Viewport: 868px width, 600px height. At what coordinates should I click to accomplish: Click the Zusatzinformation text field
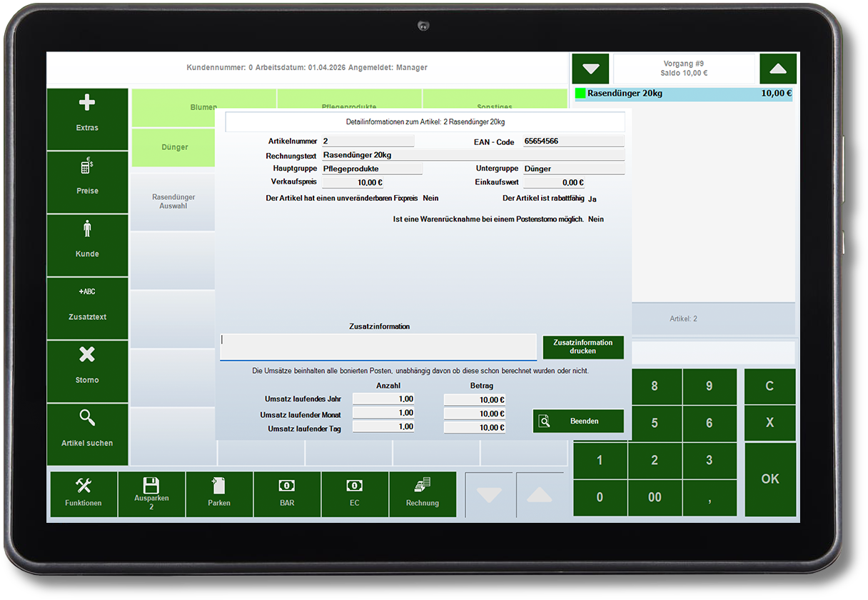(x=378, y=347)
